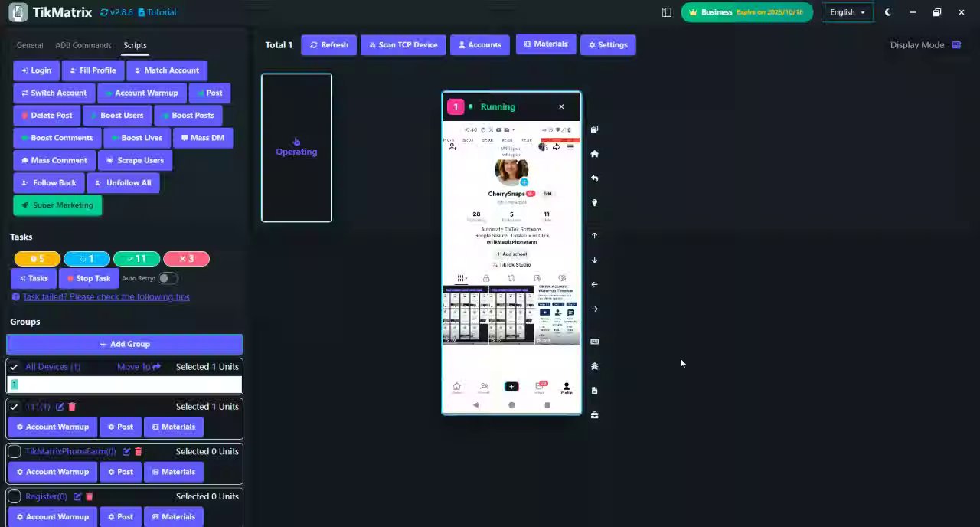Screen dimensions: 980x527
Task: Click the device back arrow icon
Action: click(x=594, y=178)
